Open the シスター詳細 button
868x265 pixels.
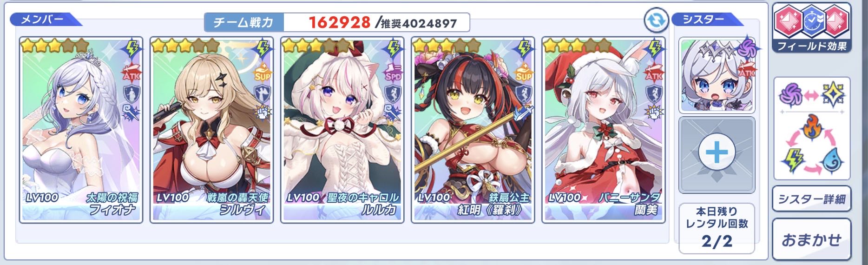pyautogui.click(x=811, y=199)
